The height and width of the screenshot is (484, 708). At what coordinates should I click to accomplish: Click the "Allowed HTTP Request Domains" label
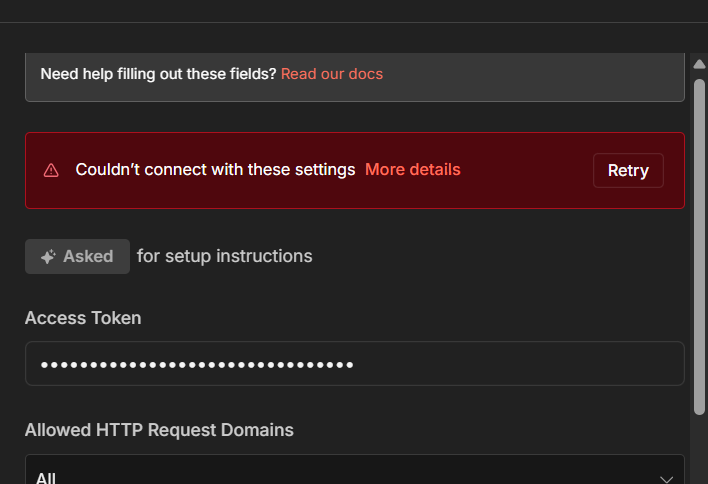pos(159,430)
